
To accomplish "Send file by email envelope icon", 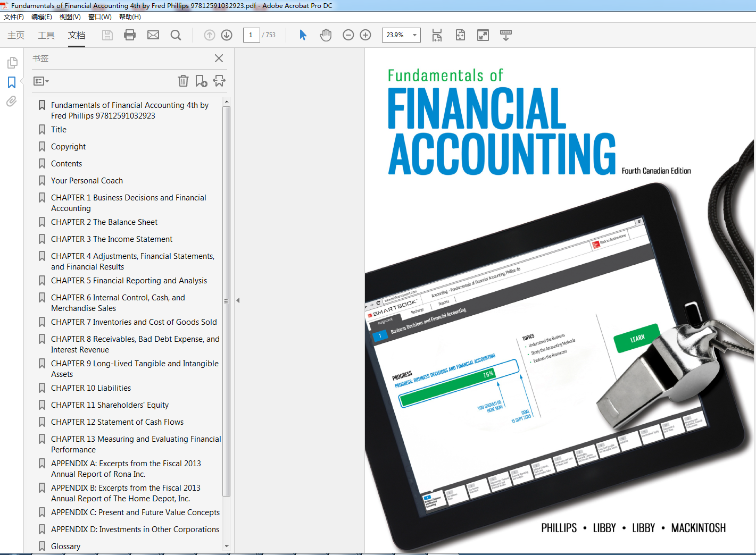I will 153,35.
